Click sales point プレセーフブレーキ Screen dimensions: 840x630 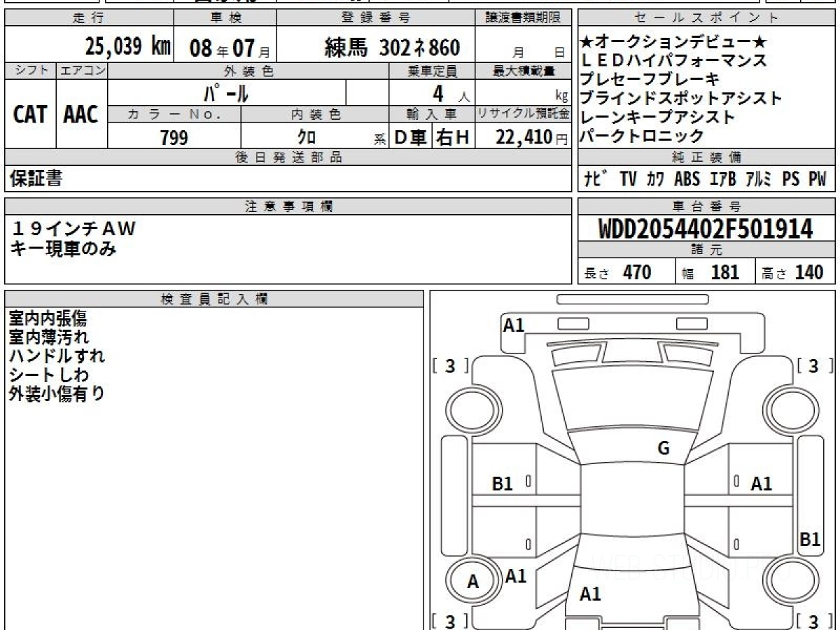[650, 79]
